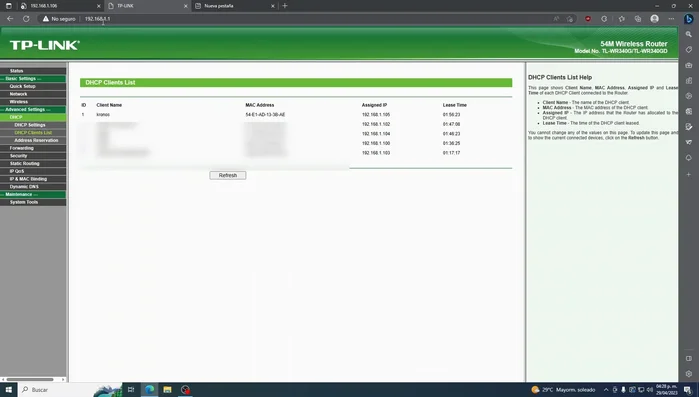The width and height of the screenshot is (699, 397).
Task: Close the TP-LINK tab
Action: click(x=185, y=6)
